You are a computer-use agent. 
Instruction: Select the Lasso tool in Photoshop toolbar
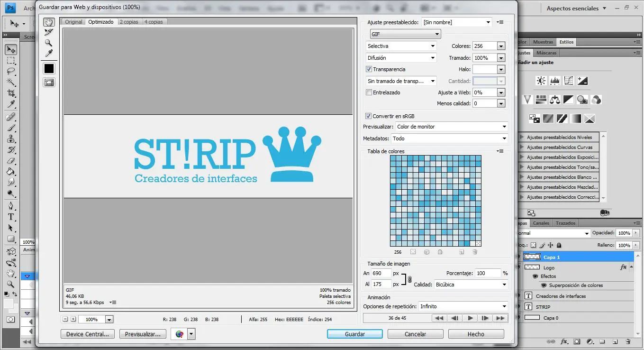(11, 72)
